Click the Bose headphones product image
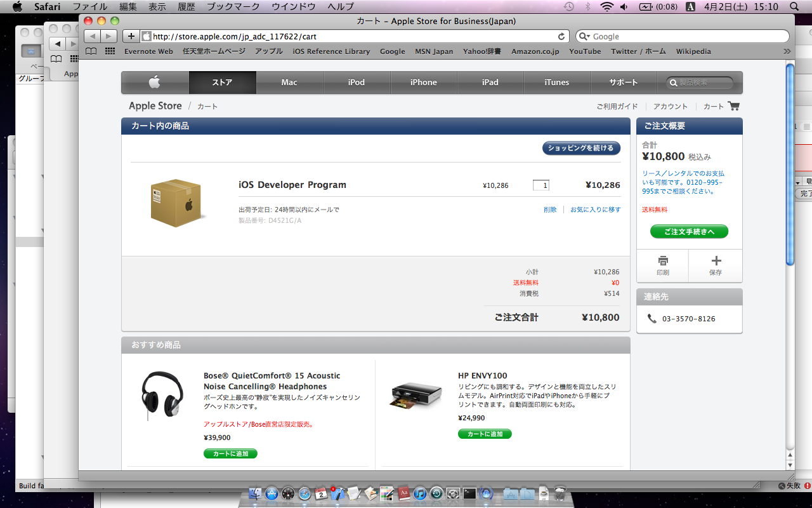The width and height of the screenshot is (812, 508). coord(162,396)
